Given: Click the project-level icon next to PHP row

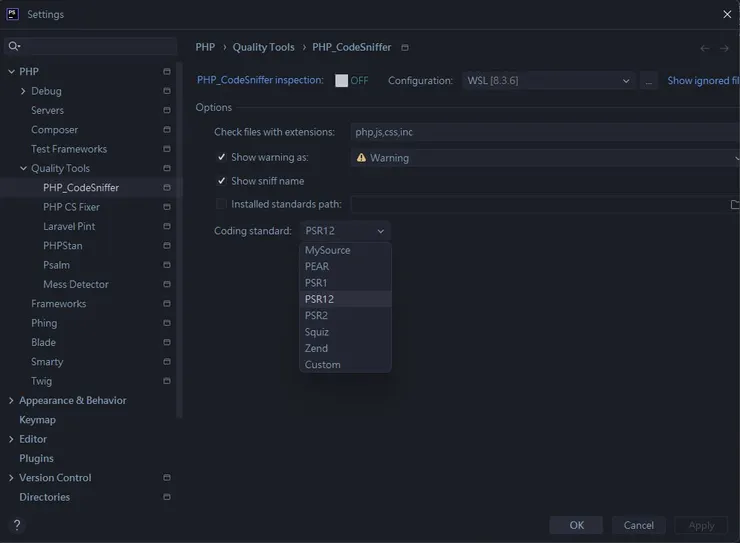Looking at the screenshot, I should 167,71.
